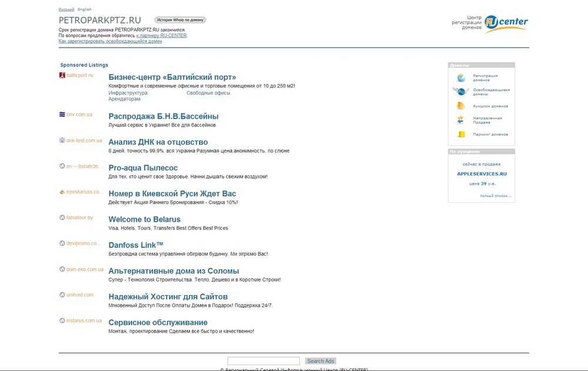The width and height of the screenshot is (588, 371).
Task: Click the Аукцион доменов icon
Action: coord(460,106)
